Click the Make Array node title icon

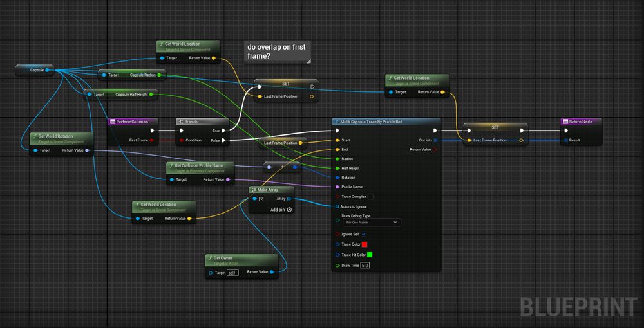click(x=253, y=190)
